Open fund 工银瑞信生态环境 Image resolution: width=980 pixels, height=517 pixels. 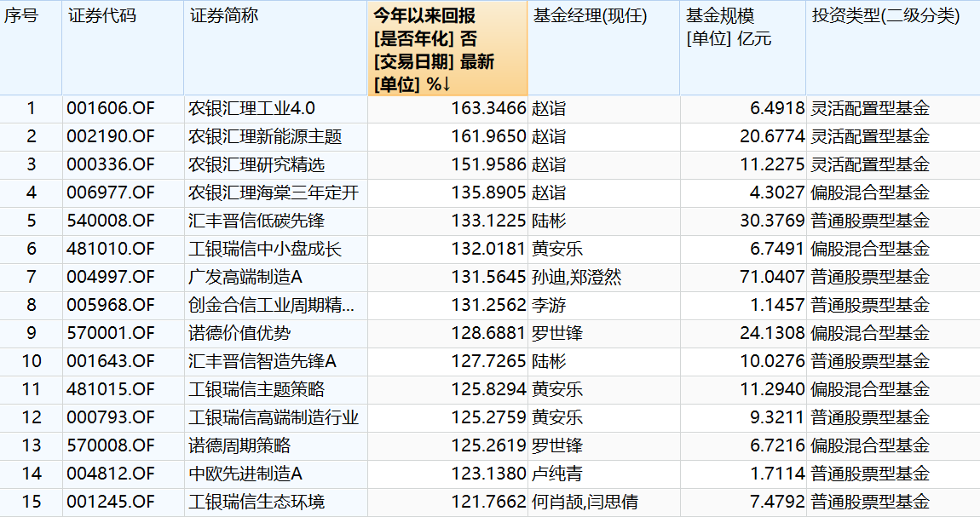click(257, 502)
